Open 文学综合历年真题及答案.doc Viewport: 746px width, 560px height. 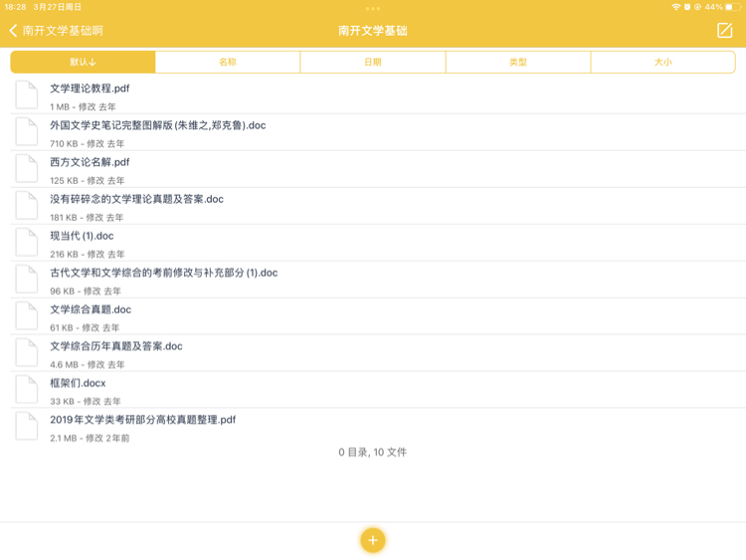[x=378, y=353]
